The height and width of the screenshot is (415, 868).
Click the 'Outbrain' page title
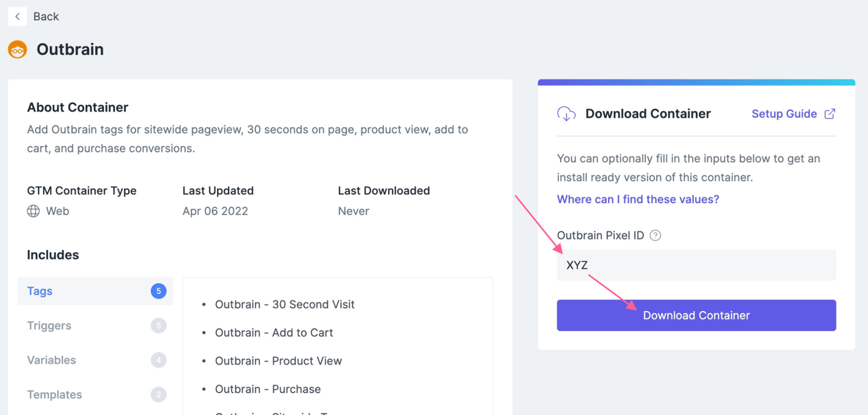tap(70, 49)
